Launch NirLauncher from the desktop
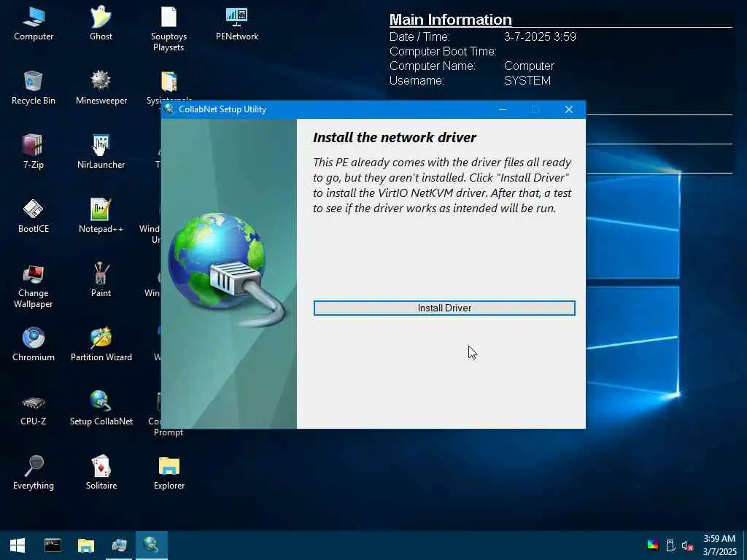Screen dimensions: 747x560 pos(101,152)
